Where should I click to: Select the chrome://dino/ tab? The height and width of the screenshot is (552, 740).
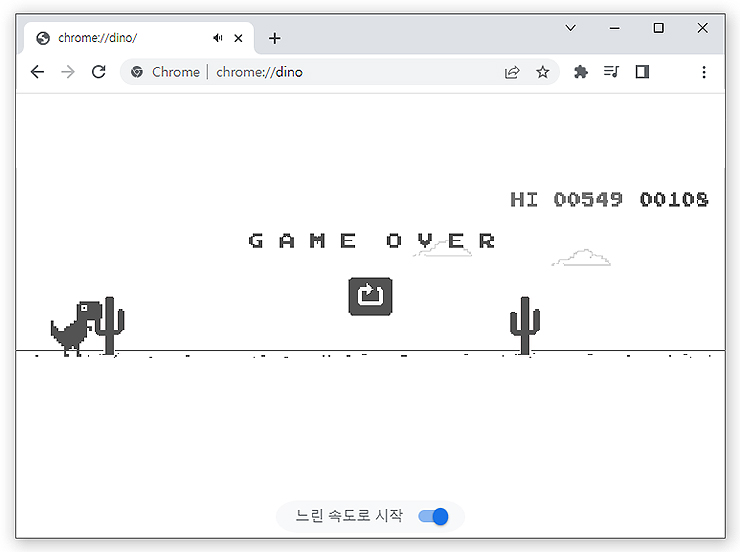point(139,38)
